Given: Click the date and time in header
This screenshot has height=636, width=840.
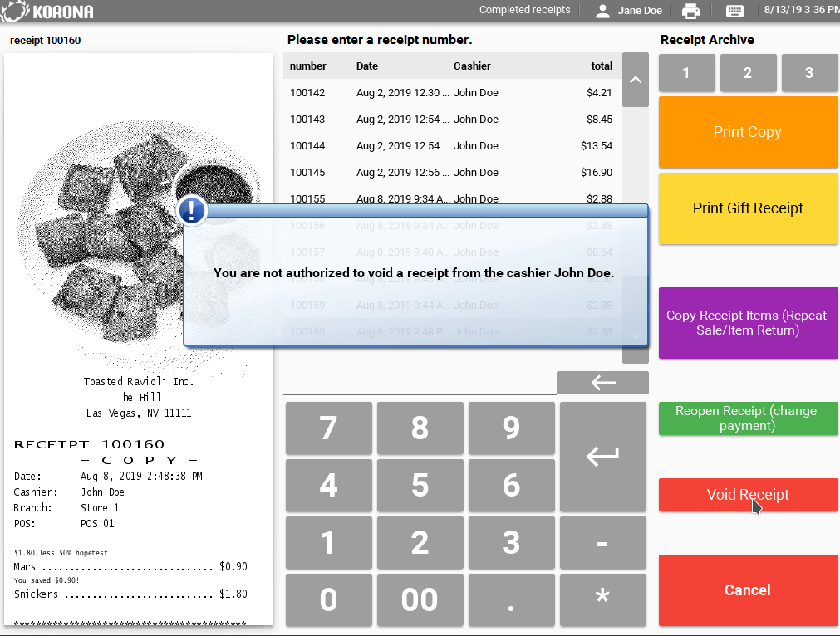Looking at the screenshot, I should (x=802, y=10).
